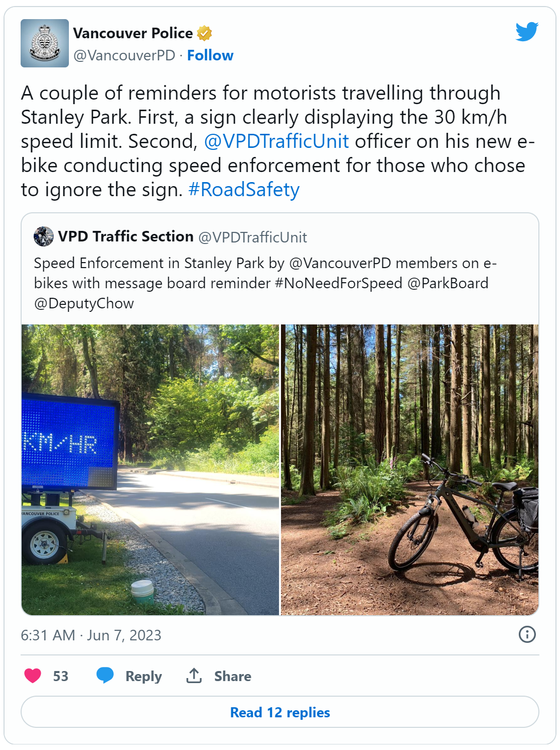This screenshot has width=560, height=750.
Task: Click the gold verified badge
Action: [x=204, y=34]
